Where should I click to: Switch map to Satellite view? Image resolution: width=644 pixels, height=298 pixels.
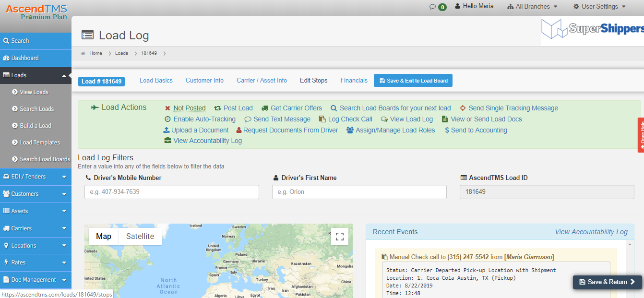tap(140, 236)
